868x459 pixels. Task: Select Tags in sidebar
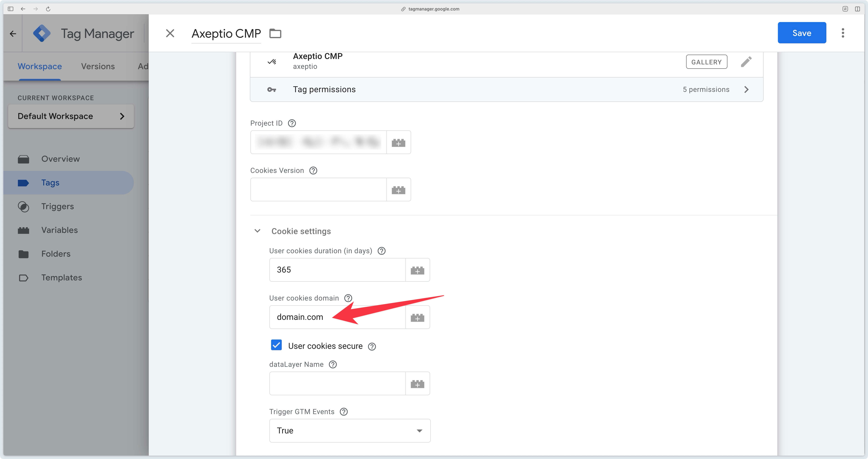coord(69,183)
